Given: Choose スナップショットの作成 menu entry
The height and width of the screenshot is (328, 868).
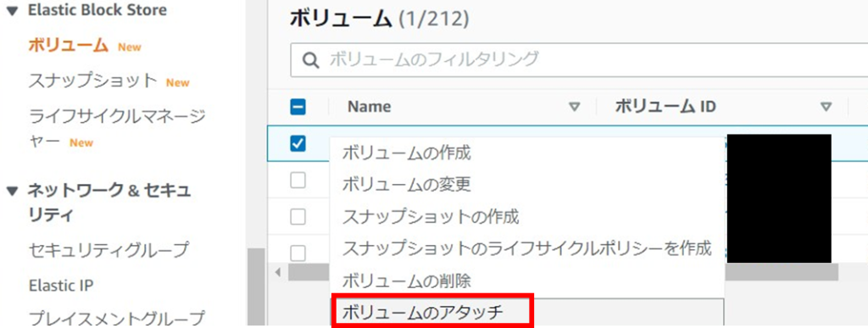Looking at the screenshot, I should click(x=431, y=217).
